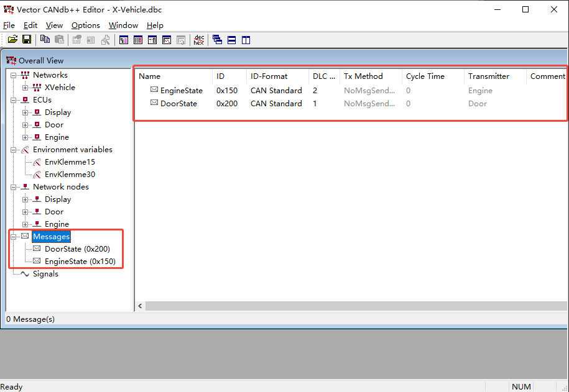This screenshot has height=392, width=569.
Task: Collapse the Environment variables node
Action: (x=14, y=150)
